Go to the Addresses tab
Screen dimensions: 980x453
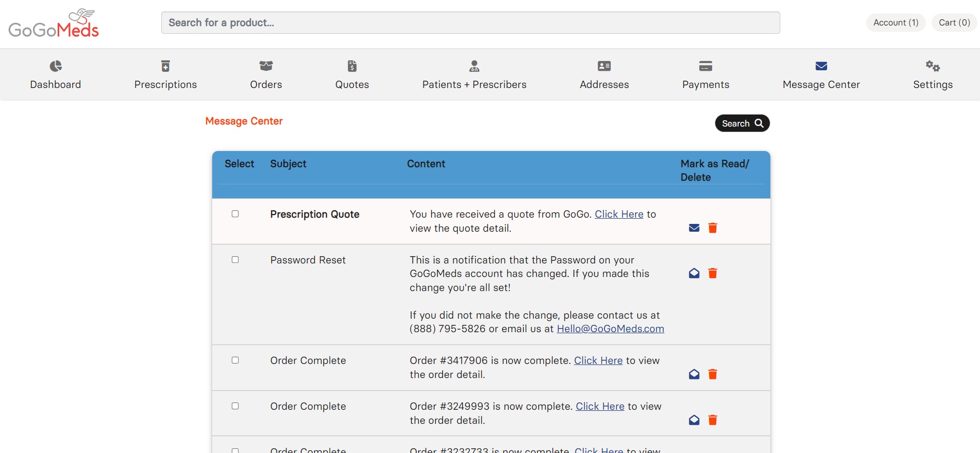pyautogui.click(x=604, y=84)
